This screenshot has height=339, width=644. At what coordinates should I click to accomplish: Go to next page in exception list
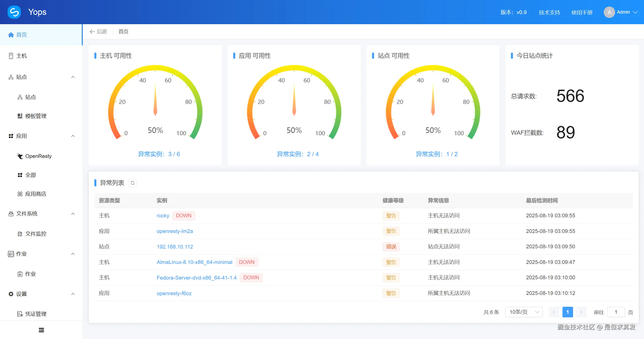click(581, 312)
